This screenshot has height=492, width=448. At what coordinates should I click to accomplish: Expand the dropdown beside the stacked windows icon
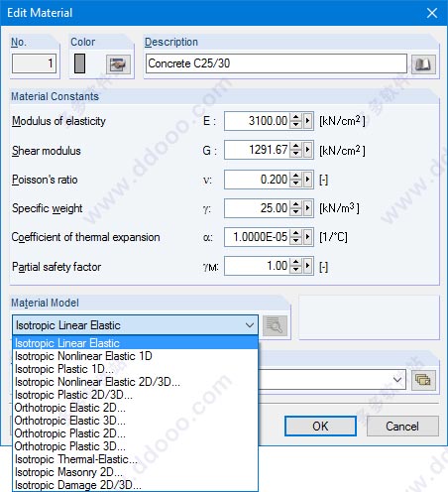click(397, 380)
